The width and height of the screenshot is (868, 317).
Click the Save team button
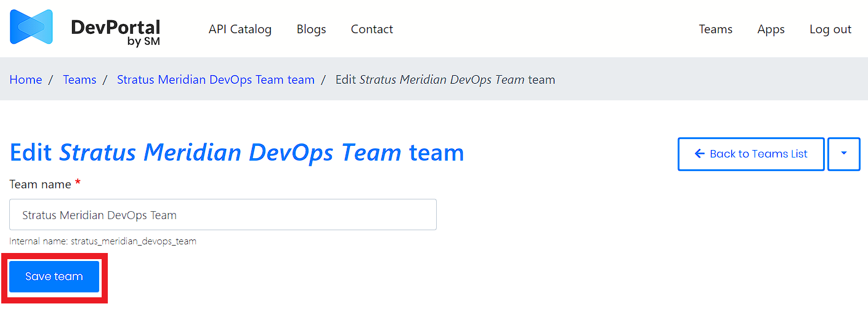(54, 276)
